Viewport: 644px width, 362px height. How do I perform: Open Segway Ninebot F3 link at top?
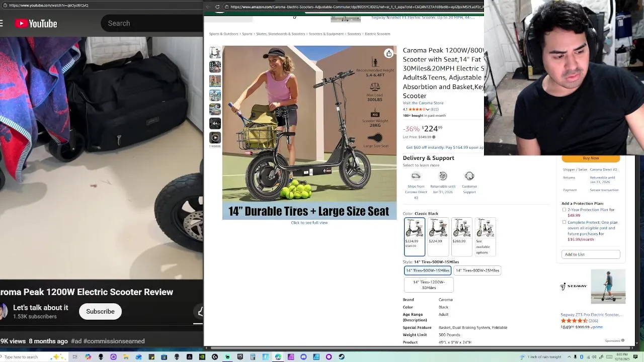click(x=423, y=18)
